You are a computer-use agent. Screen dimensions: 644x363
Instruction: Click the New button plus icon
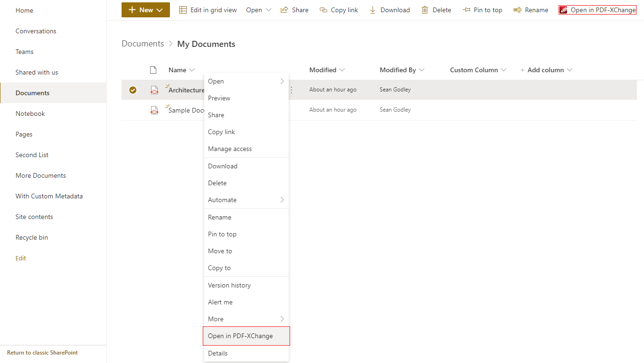pos(132,10)
